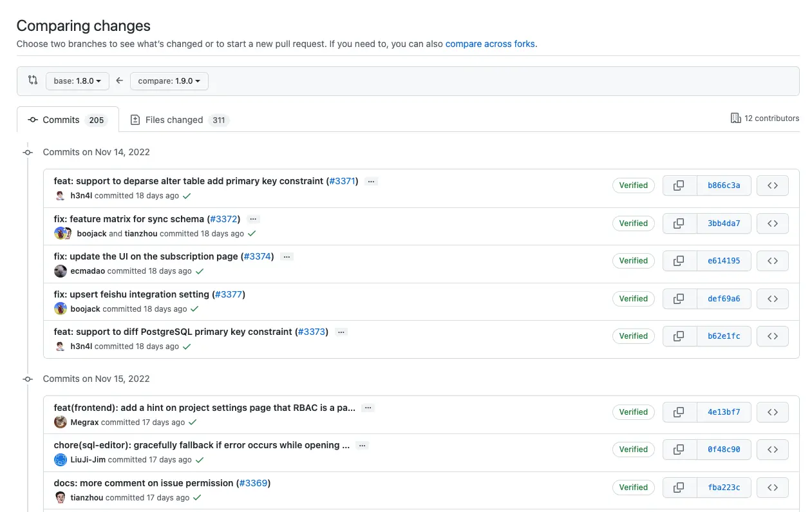Copy full SHA for commit 4e13bf7
This screenshot has height=512, width=812.
pyautogui.click(x=679, y=412)
